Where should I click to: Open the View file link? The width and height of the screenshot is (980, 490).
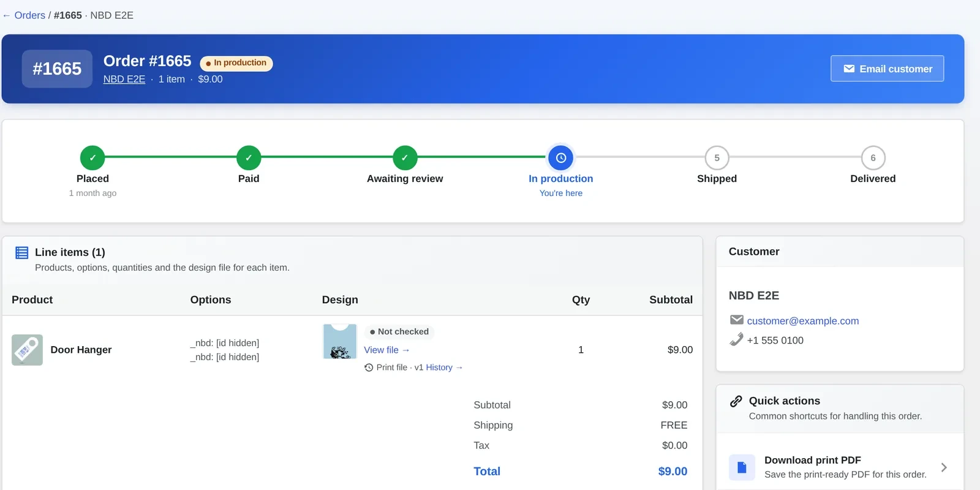386,350
